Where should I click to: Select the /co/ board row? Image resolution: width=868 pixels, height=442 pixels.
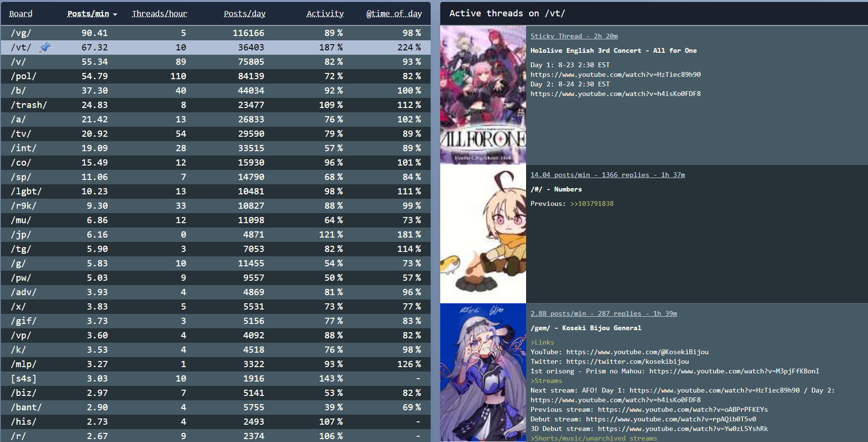(215, 162)
